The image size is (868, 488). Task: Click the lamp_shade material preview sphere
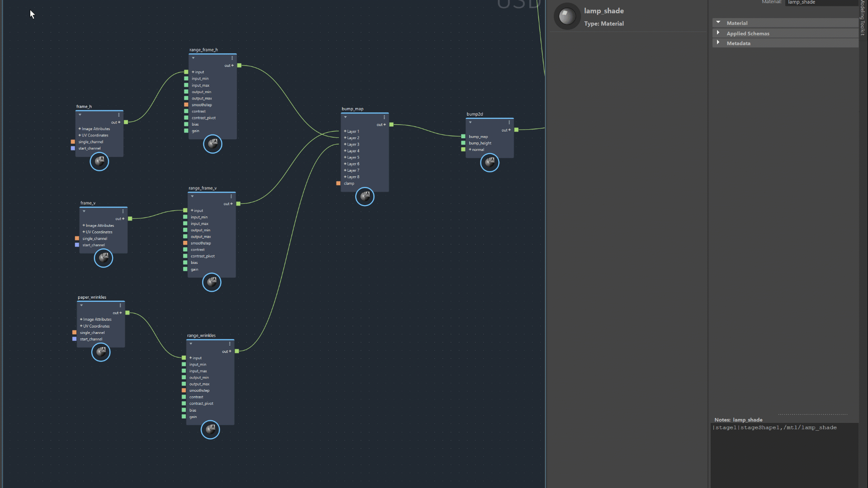click(567, 16)
